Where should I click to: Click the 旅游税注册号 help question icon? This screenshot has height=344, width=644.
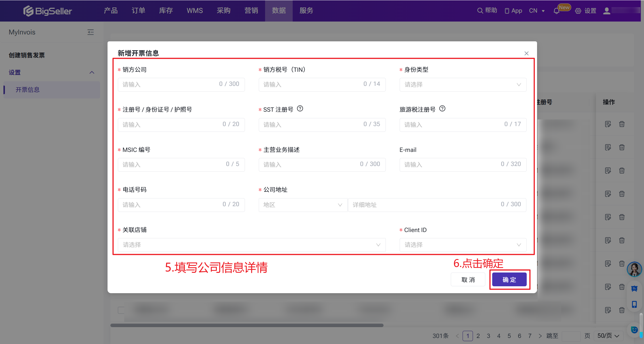[442, 109]
